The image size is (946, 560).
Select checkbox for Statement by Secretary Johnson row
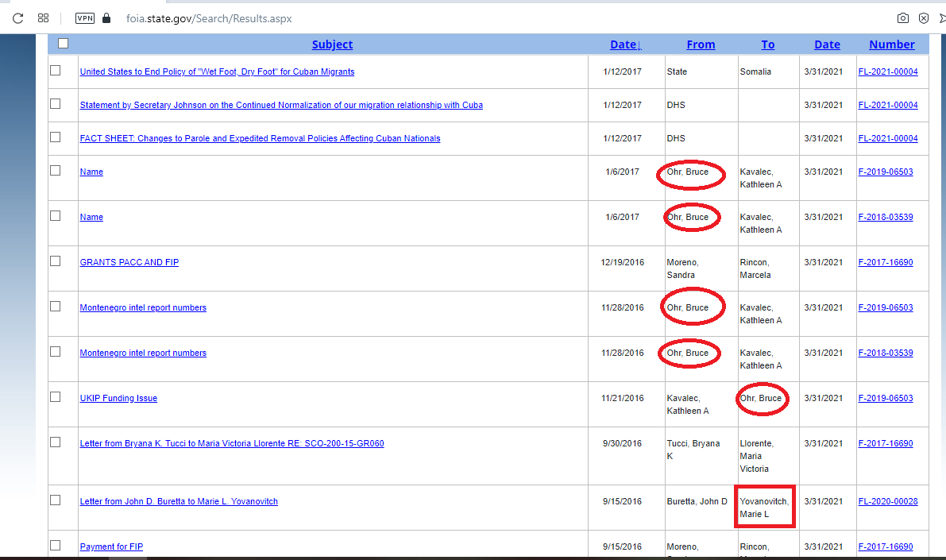[x=56, y=104]
